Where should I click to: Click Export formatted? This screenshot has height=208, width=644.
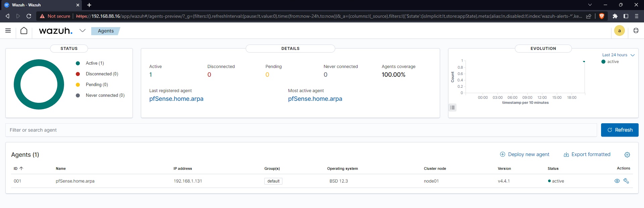tap(587, 154)
